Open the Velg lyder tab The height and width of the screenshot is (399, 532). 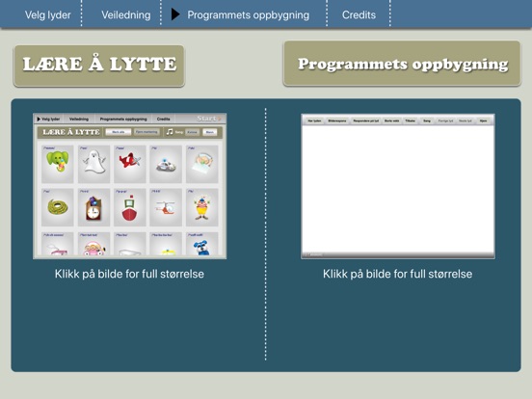click(47, 14)
